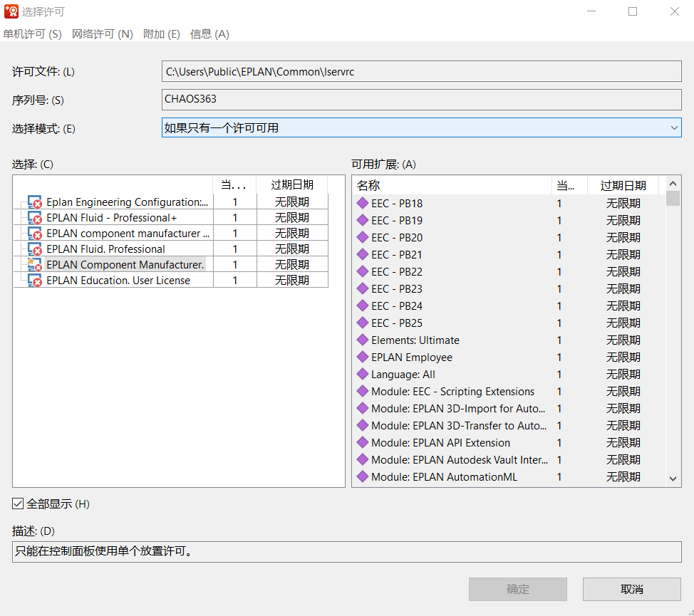Image resolution: width=694 pixels, height=616 pixels.
Task: Open the 单机许可 (S) menu
Action: (32, 34)
